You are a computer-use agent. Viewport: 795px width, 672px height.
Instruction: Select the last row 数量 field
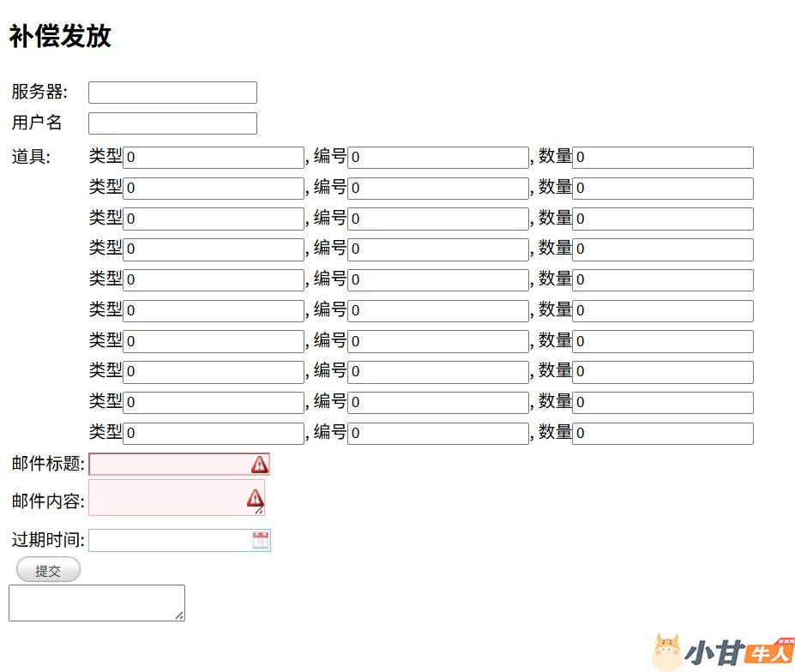click(663, 434)
